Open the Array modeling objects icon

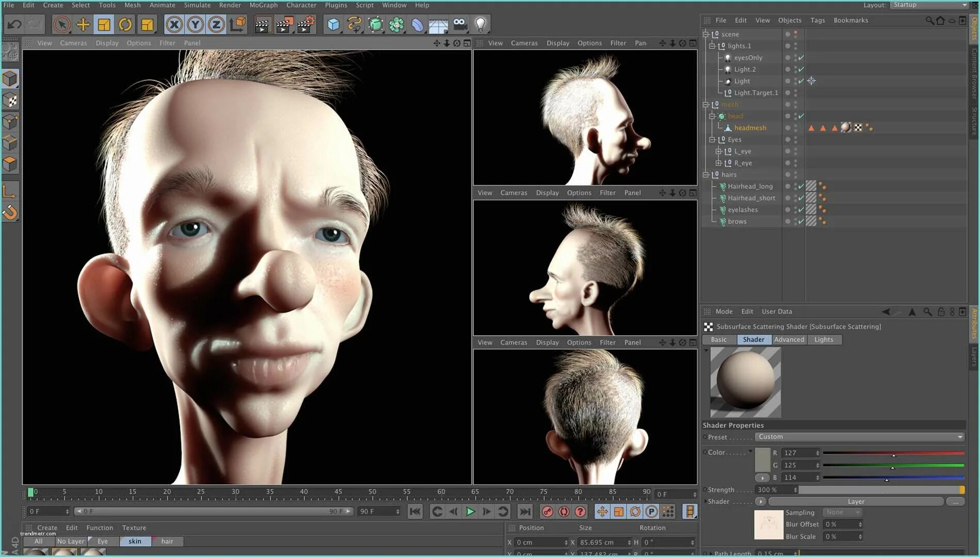coord(397,24)
